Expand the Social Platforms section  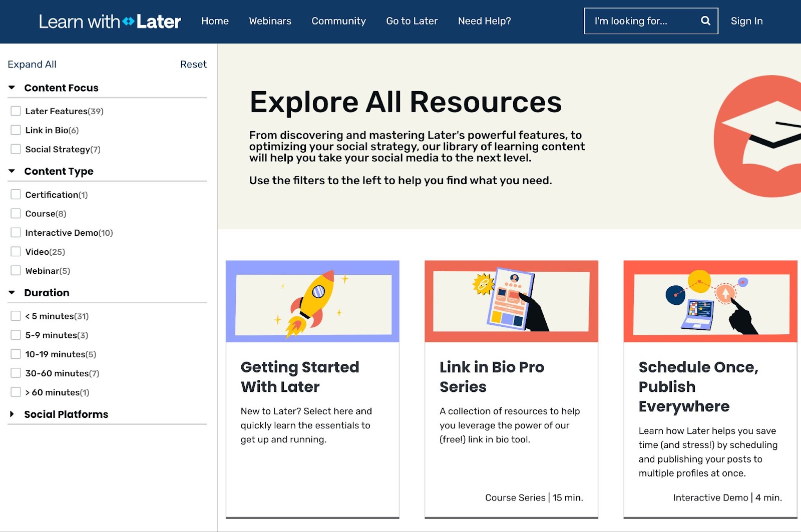(12, 414)
